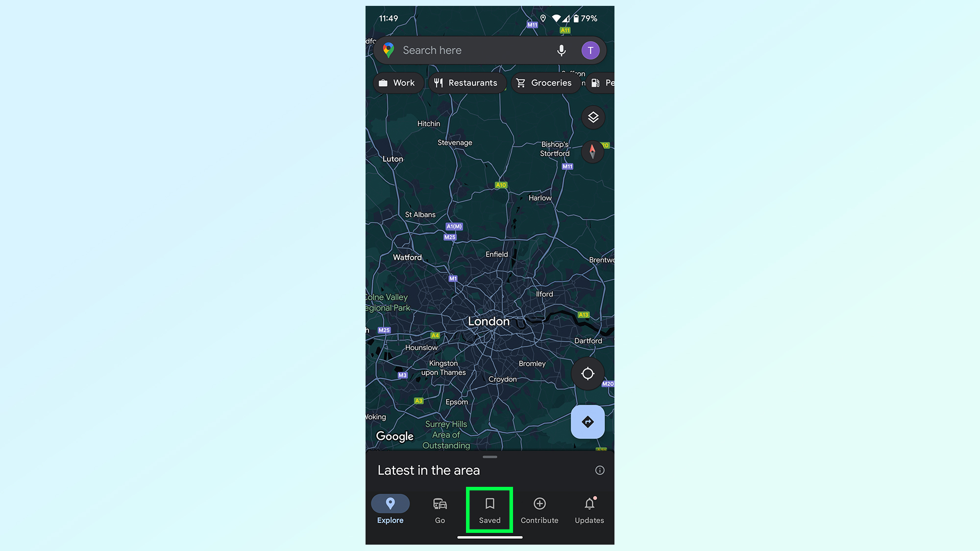The image size is (980, 551).
Task: Toggle the Google Maps dark mode layer
Action: (592, 117)
